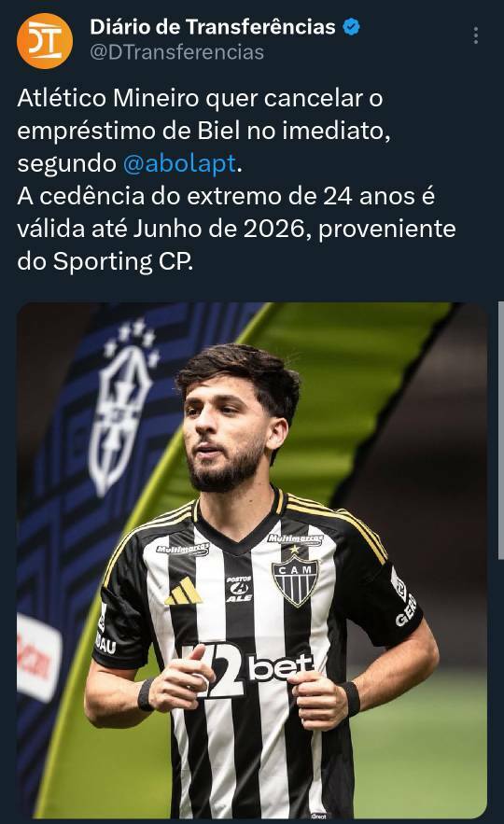504x824 pixels.
Task: Open the three-dot more options menu
Action: (x=475, y=35)
